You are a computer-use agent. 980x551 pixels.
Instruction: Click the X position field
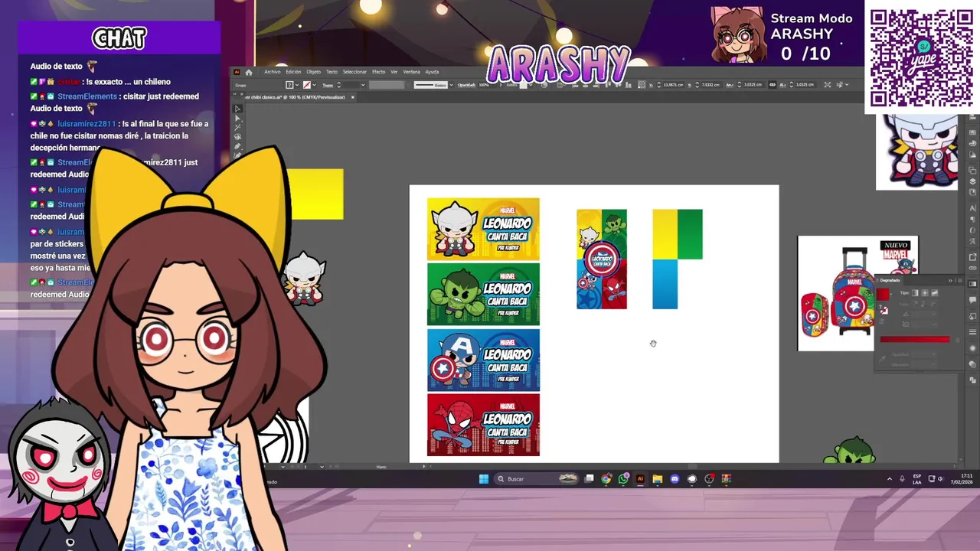tap(674, 85)
